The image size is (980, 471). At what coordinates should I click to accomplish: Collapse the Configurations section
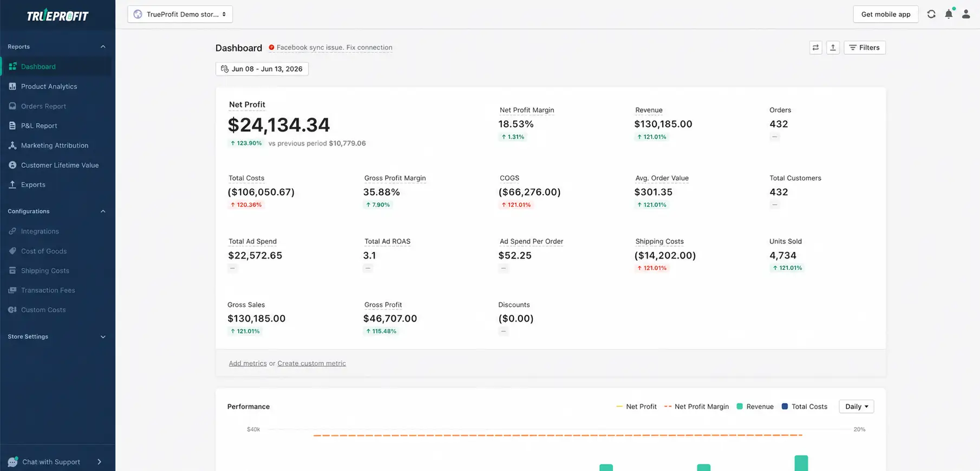pyautogui.click(x=103, y=211)
